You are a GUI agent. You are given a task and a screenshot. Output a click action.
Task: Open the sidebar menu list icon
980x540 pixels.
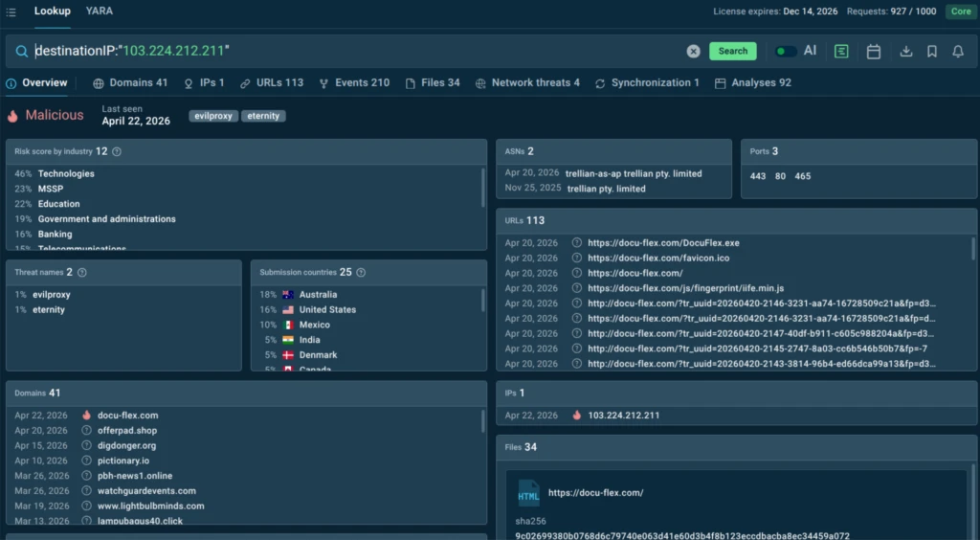point(11,11)
